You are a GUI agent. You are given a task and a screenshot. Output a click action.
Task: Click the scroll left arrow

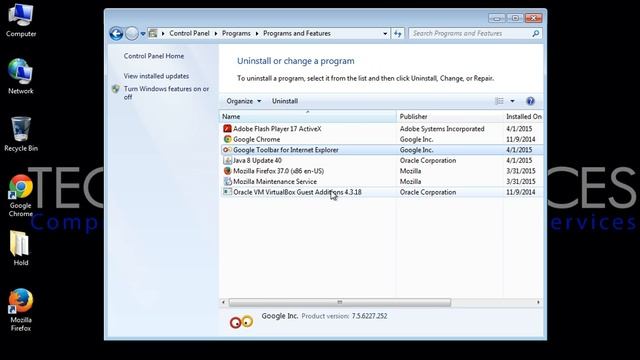point(223,302)
